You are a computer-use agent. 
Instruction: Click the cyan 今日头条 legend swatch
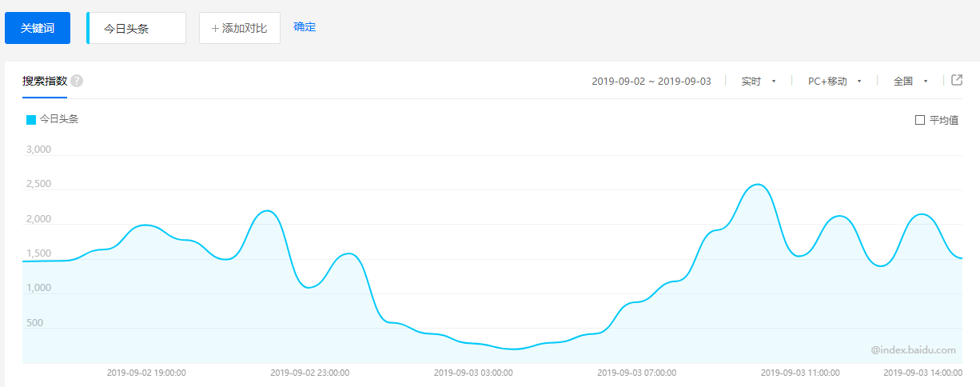31,119
